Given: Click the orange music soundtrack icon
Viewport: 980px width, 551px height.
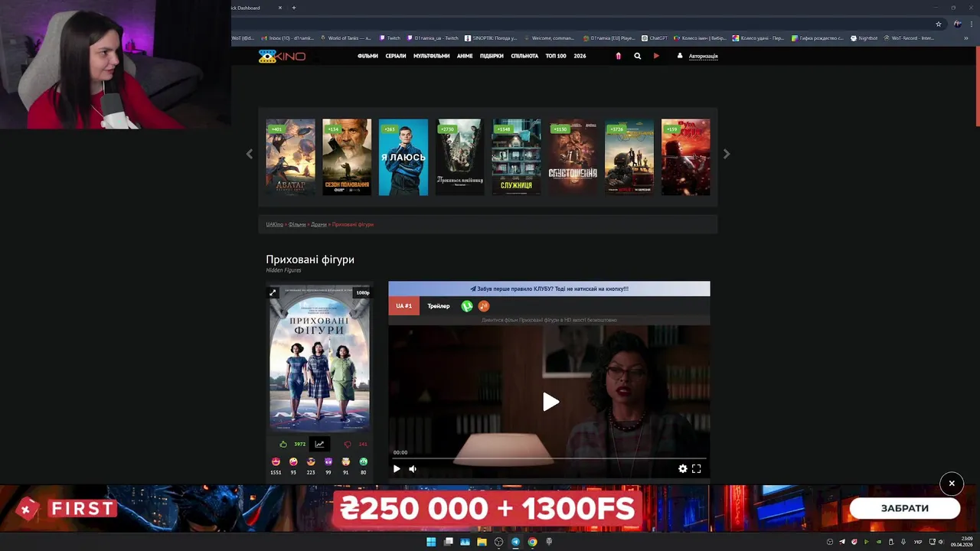Looking at the screenshot, I should click(484, 306).
